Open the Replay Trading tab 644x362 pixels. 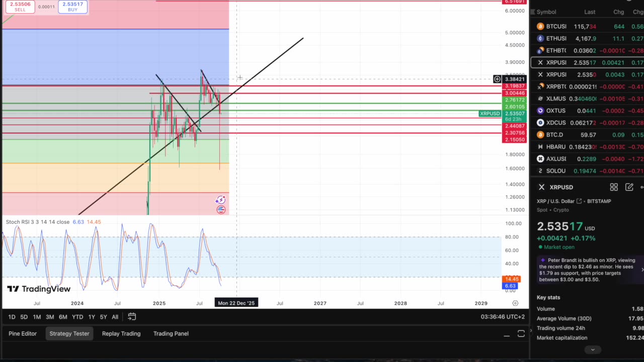(121, 333)
